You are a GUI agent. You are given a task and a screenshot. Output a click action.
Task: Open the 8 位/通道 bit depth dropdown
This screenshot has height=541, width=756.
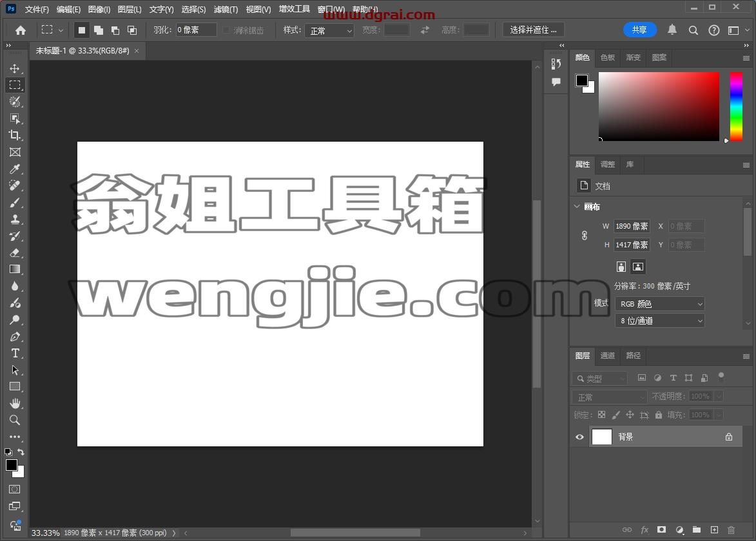659,321
